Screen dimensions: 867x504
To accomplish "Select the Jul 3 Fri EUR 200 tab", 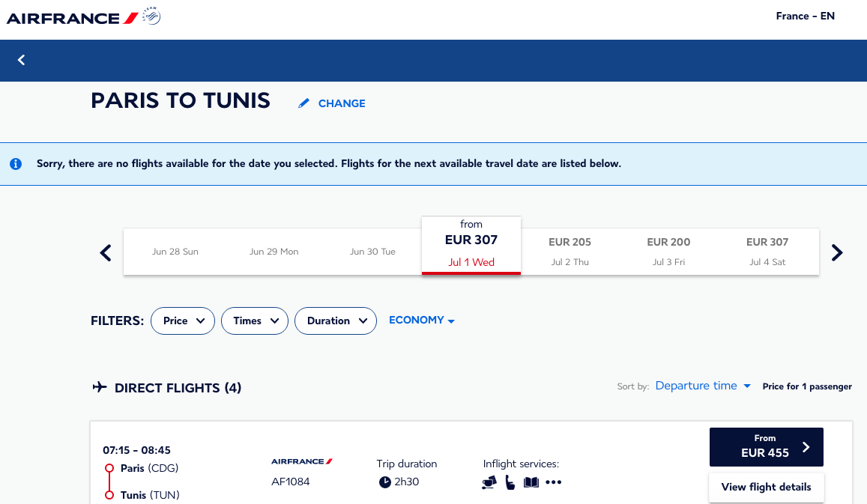I will point(668,252).
